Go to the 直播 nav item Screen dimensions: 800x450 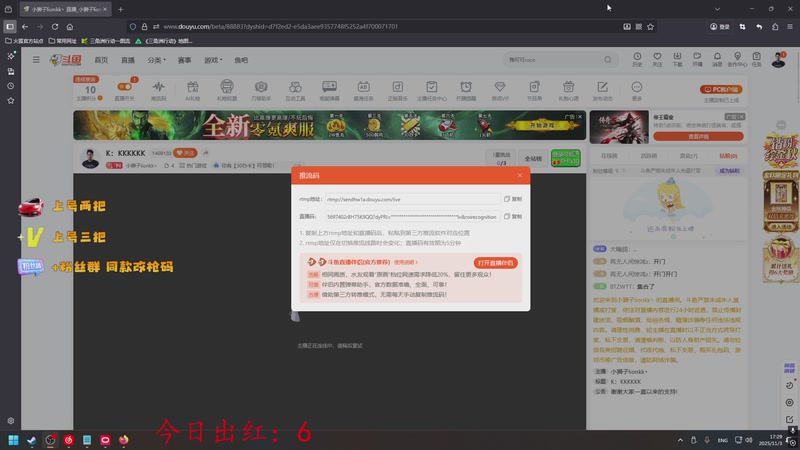point(128,60)
